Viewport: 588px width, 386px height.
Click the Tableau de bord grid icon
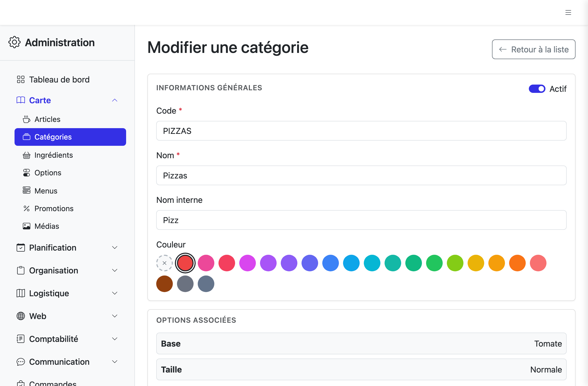click(21, 79)
